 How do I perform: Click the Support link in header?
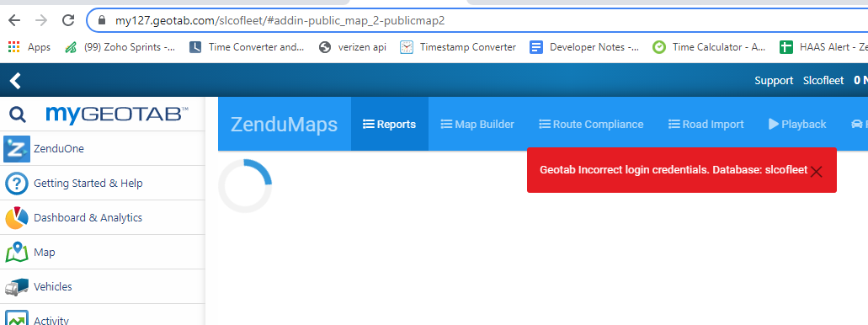(x=774, y=80)
